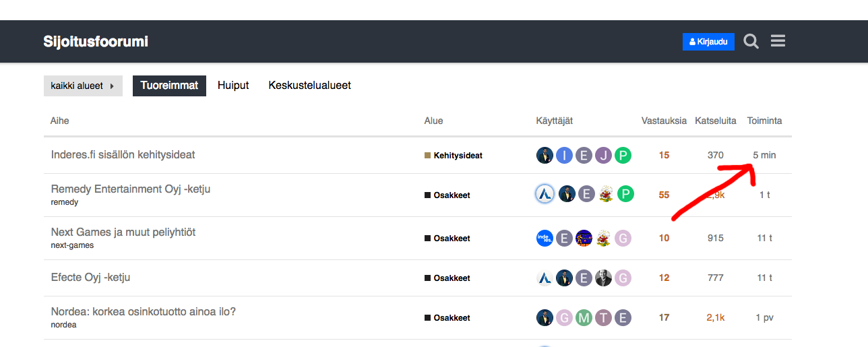Switch to the Huiput tab
Image resolution: width=868 pixels, height=347 pixels.
(233, 86)
